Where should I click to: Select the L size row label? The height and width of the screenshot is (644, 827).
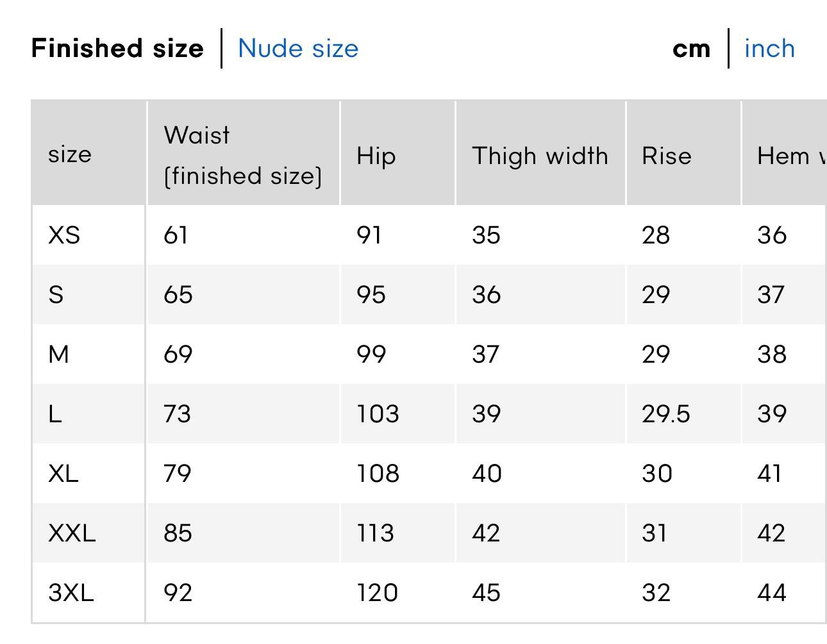coord(55,414)
